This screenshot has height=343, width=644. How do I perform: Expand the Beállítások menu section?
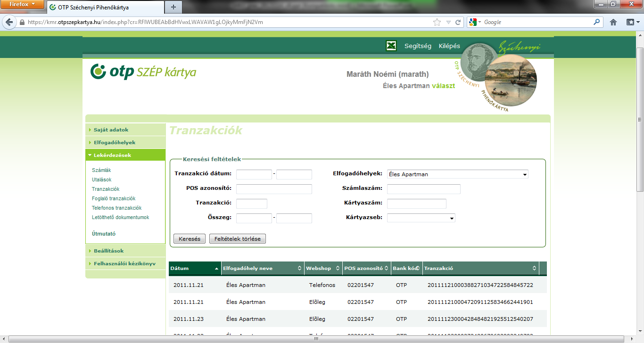coord(125,251)
